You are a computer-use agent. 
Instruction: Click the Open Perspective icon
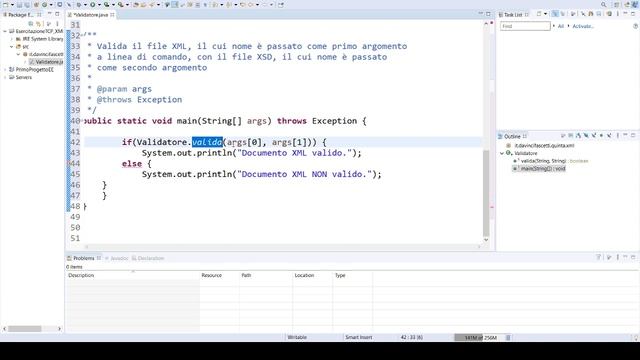(x=617, y=4)
